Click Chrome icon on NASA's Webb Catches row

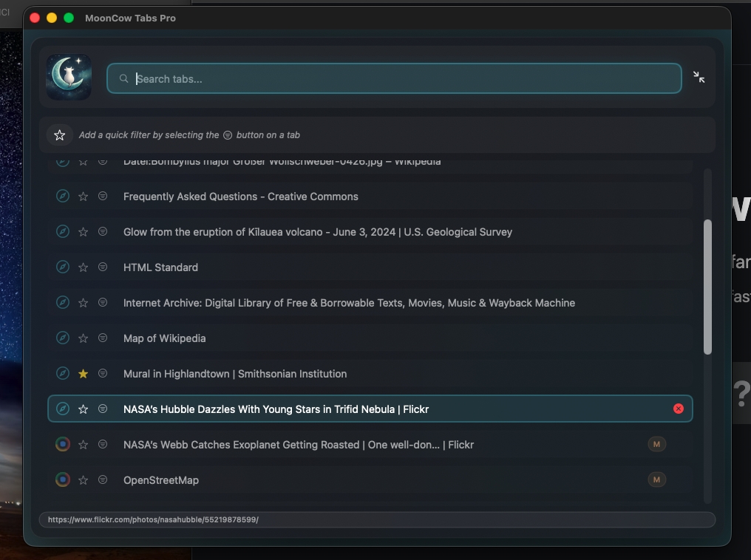coord(63,444)
